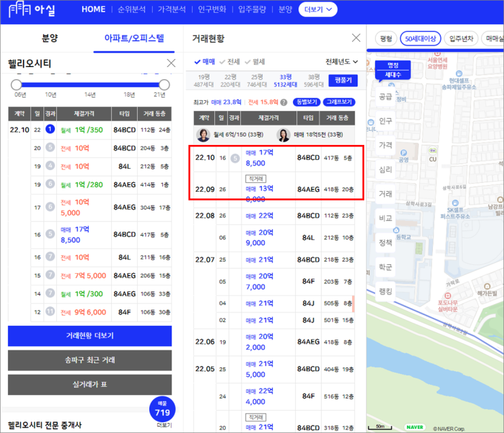Open the 가격 map side menu
Screen dimensions: 504x433
tap(385, 145)
